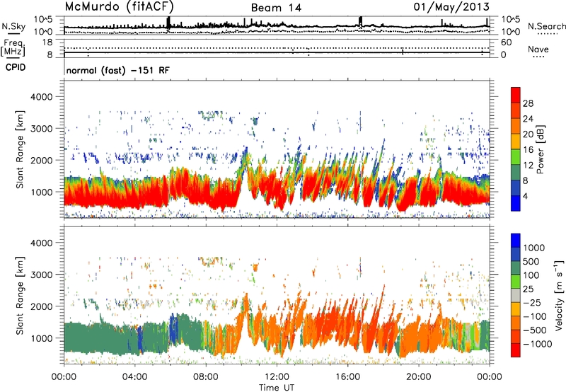Select the Beam 14 label
Image resolution: width=566 pixels, height=392 pixels.
276,8
